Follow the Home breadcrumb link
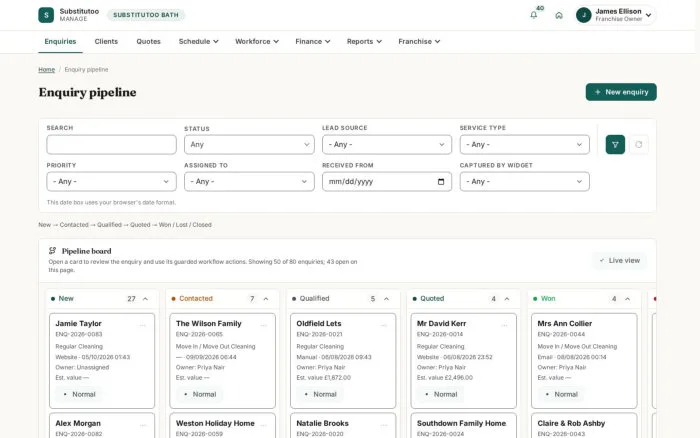Screen dimensions: 700x438 [x=46, y=70]
